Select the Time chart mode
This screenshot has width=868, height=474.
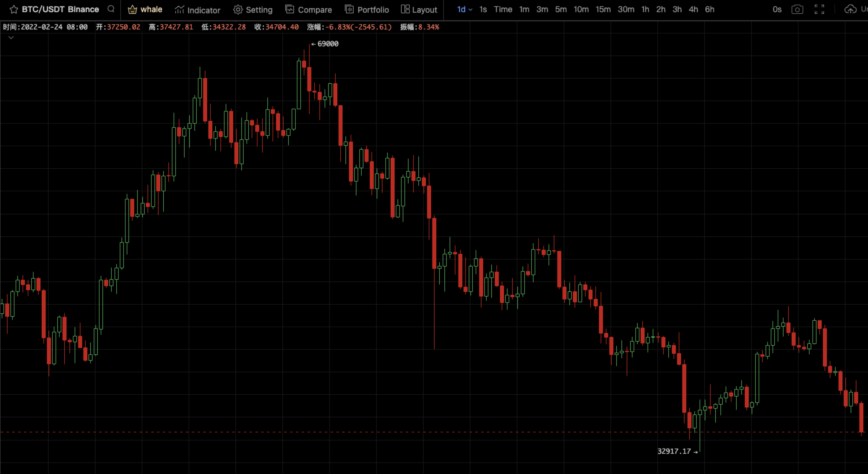(x=503, y=10)
